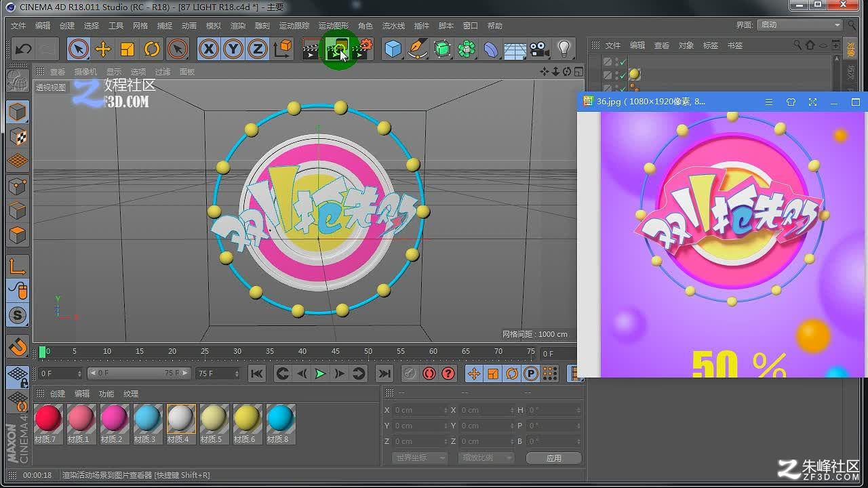Open the material manager 纹理 menu
This screenshot has height=488, width=868.
coord(131,394)
